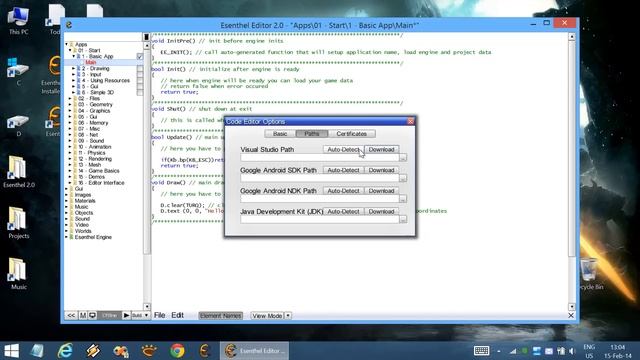Open the File menu
Image resolution: width=640 pixels, height=360 pixels.
point(159,315)
